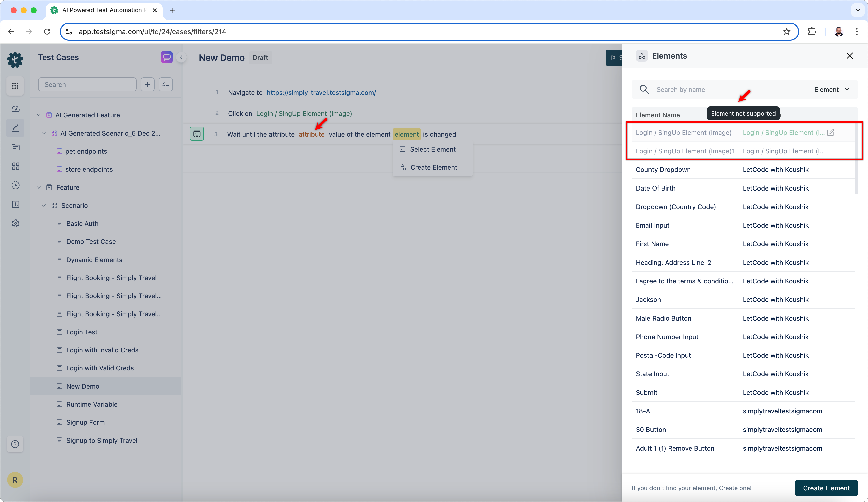The height and width of the screenshot is (502, 868).
Task: Click the add test case plus button
Action: pos(147,84)
